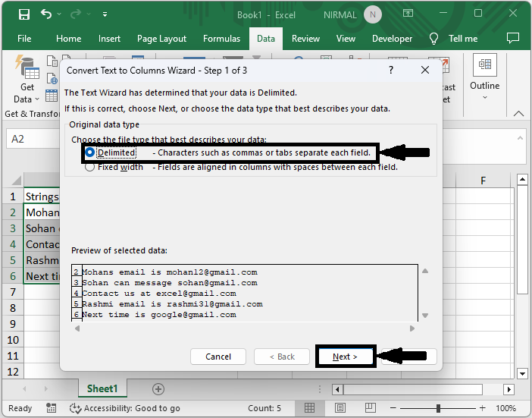Select the Delimited radio option
Image resolution: width=532 pixels, height=418 pixels.
tap(90, 152)
